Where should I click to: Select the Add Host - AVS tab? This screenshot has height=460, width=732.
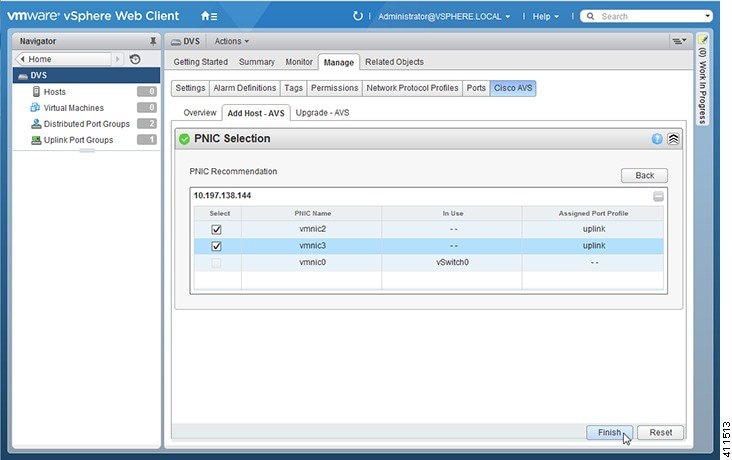point(256,113)
